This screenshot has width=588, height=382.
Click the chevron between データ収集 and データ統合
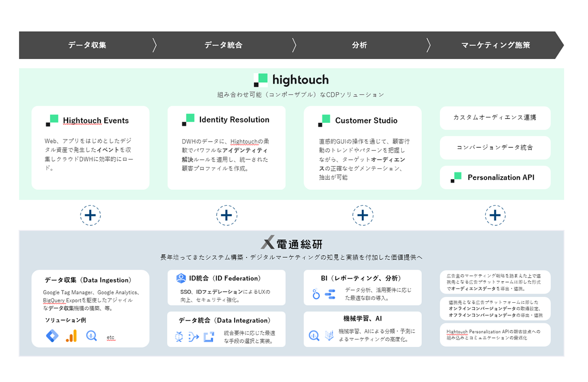(x=155, y=45)
